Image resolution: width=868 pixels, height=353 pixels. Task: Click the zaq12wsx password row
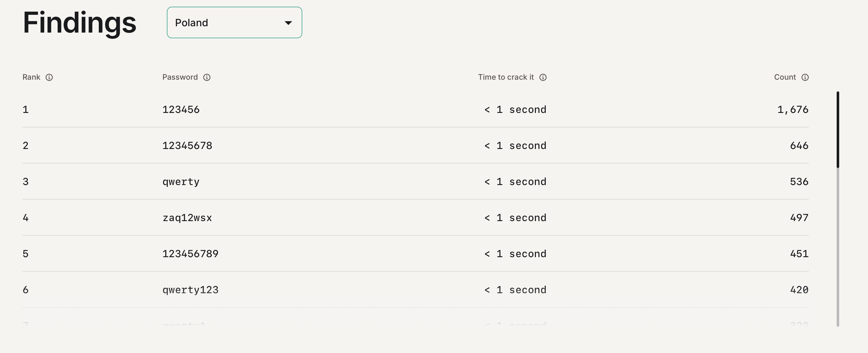point(187,218)
